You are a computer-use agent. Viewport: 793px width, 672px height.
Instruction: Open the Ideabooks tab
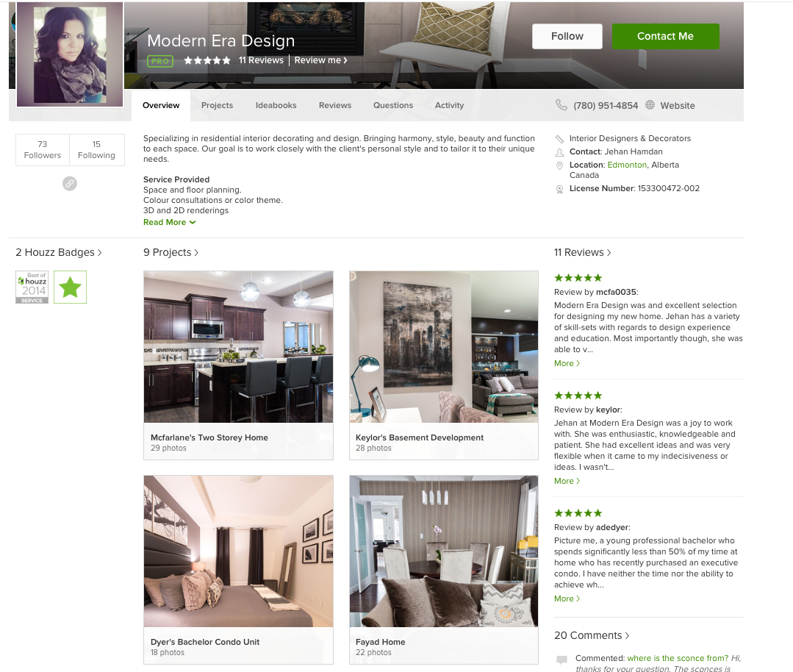click(x=276, y=105)
